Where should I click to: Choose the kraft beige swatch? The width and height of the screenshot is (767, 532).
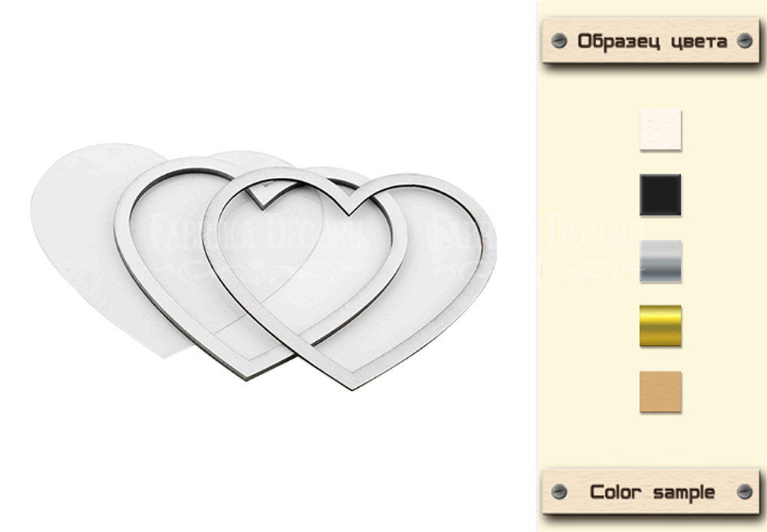point(660,391)
